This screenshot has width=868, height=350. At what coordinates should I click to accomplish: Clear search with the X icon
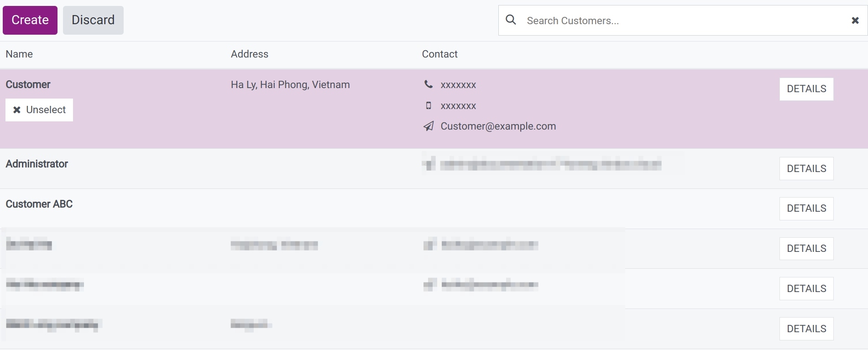click(855, 21)
